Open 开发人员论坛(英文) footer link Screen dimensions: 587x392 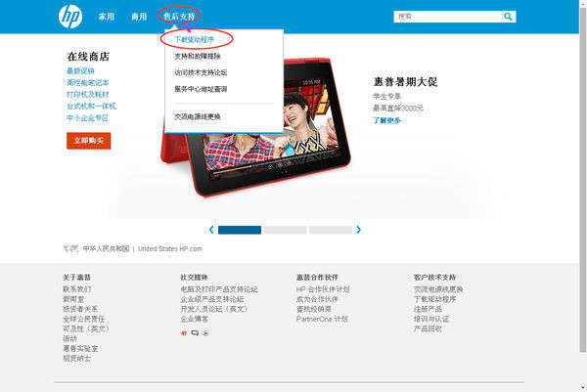214,309
